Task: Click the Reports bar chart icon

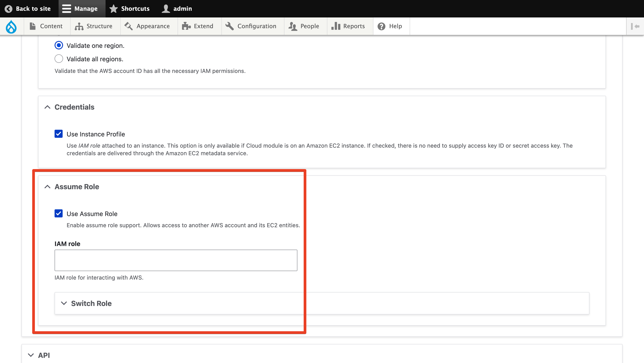Action: [x=336, y=26]
